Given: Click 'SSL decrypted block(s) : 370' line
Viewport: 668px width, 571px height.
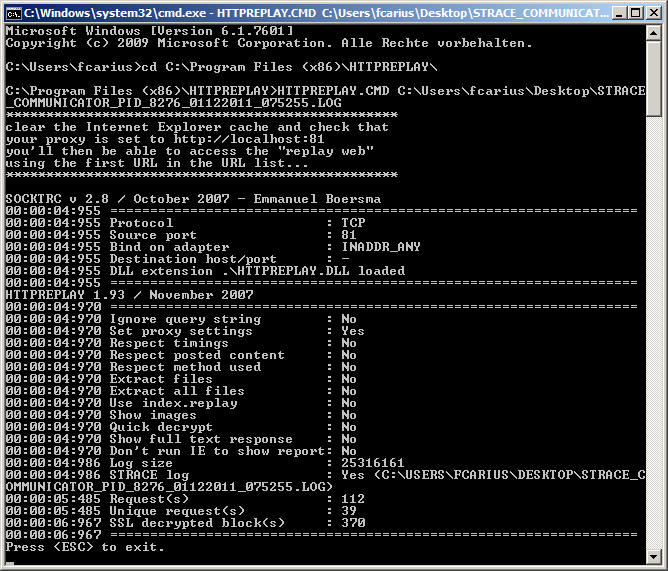Looking at the screenshot, I should click(185, 522).
